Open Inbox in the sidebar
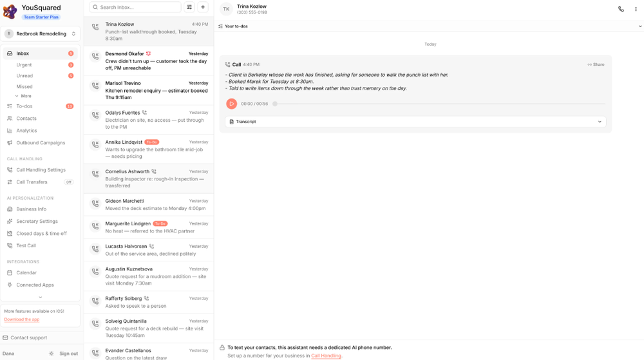 point(40,53)
